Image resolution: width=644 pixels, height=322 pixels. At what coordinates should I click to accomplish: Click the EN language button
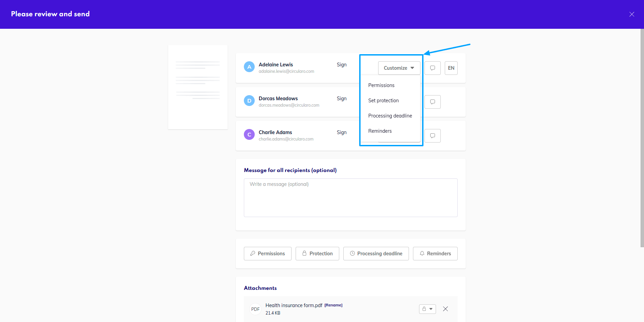click(x=451, y=68)
